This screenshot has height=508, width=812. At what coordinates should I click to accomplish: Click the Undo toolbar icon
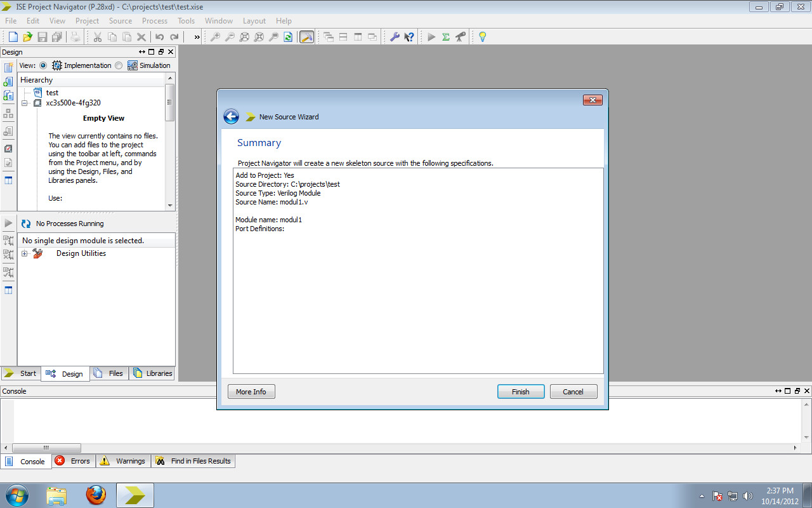158,37
